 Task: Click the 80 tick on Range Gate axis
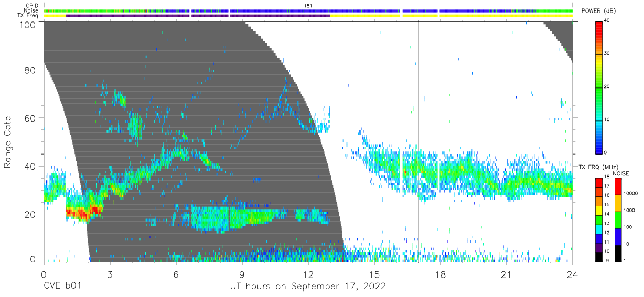click(x=29, y=70)
